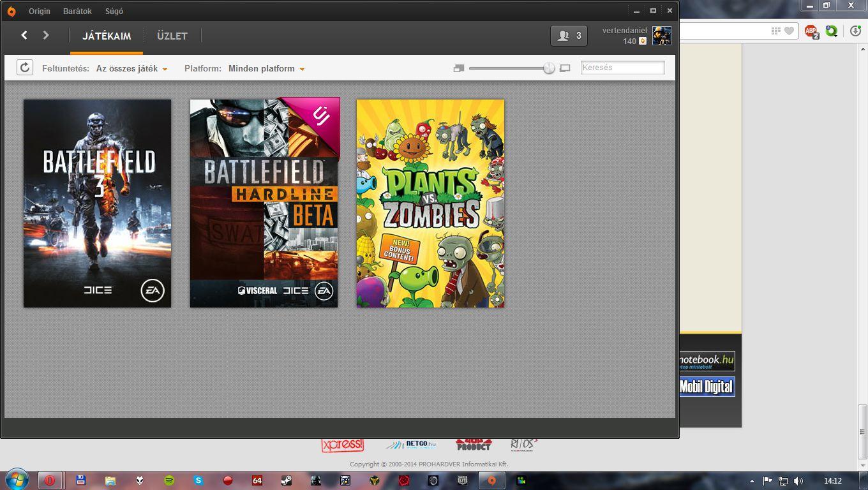Expand the Az összes játék filter dropdown

click(131, 68)
